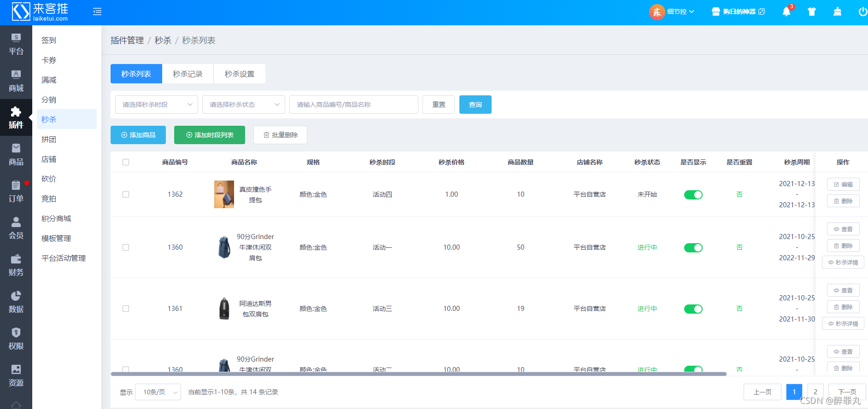This screenshot has width=868, height=409.
Task: Select 分销 in plugin menu
Action: [67, 99]
